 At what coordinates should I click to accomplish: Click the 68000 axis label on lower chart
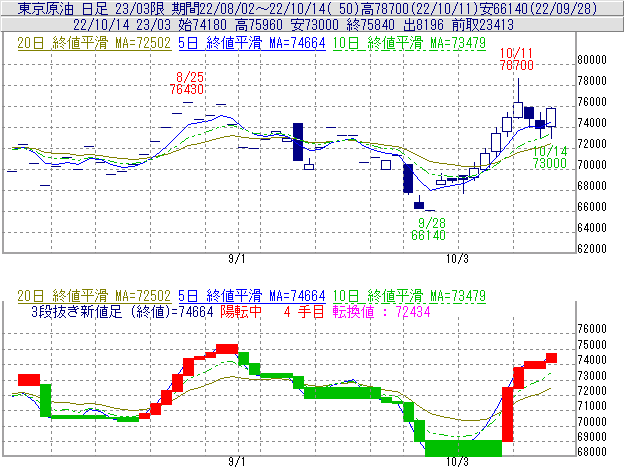tap(592, 452)
